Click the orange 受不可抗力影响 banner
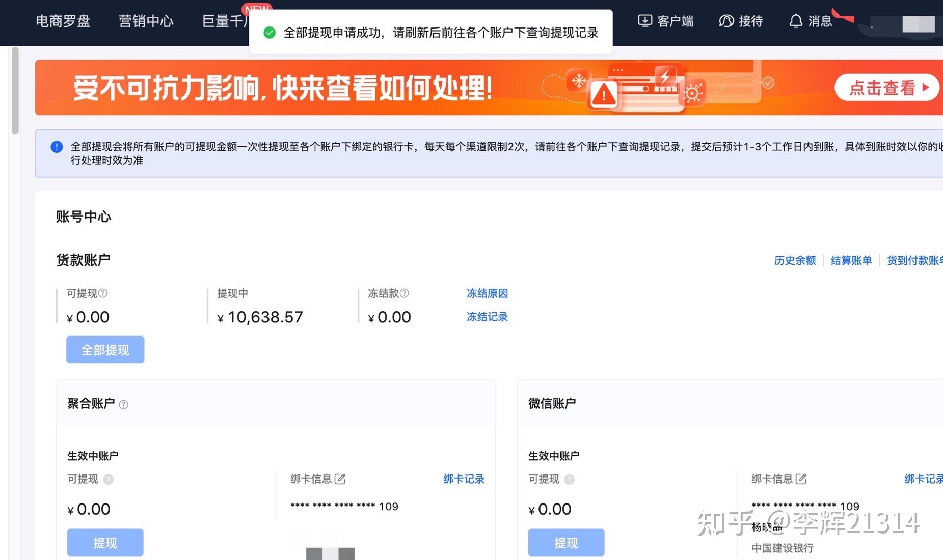The image size is (943, 560). pyautogui.click(x=489, y=87)
